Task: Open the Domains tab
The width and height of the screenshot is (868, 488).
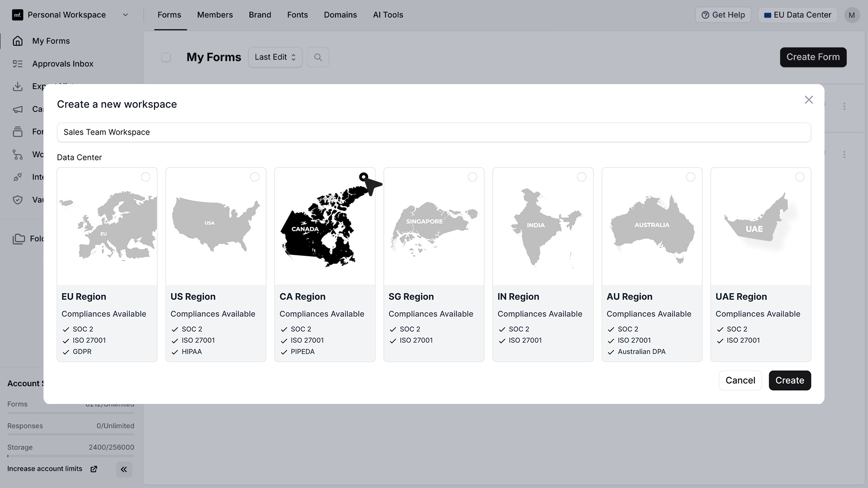Action: click(340, 15)
